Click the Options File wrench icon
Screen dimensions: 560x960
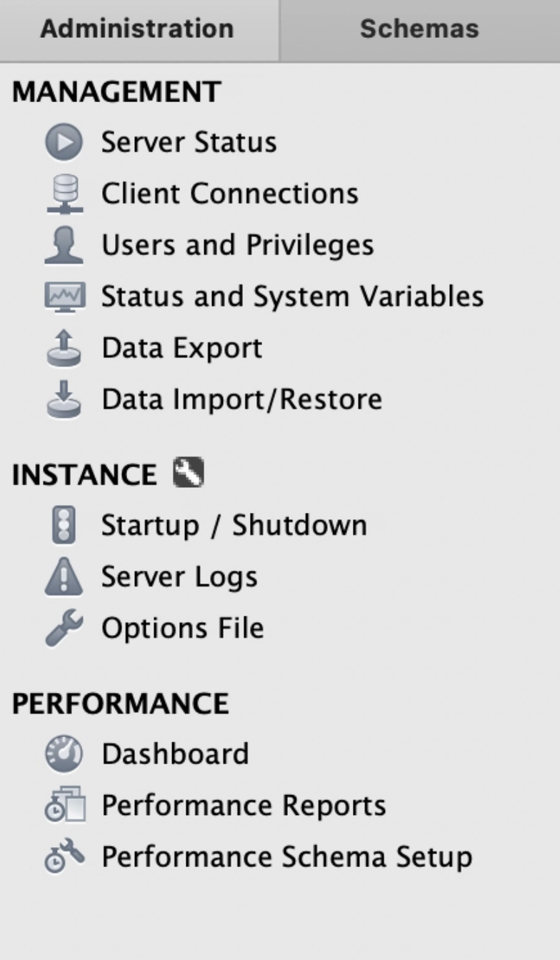click(x=64, y=628)
